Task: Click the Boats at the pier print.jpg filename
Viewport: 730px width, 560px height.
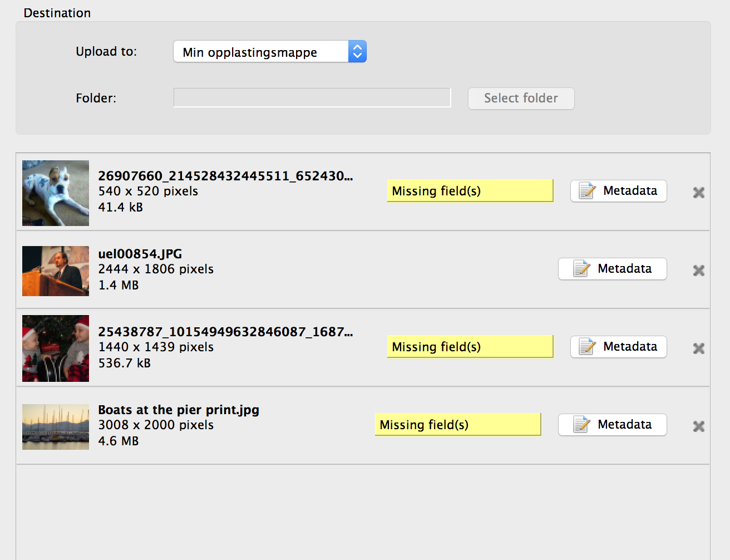Action: (179, 410)
